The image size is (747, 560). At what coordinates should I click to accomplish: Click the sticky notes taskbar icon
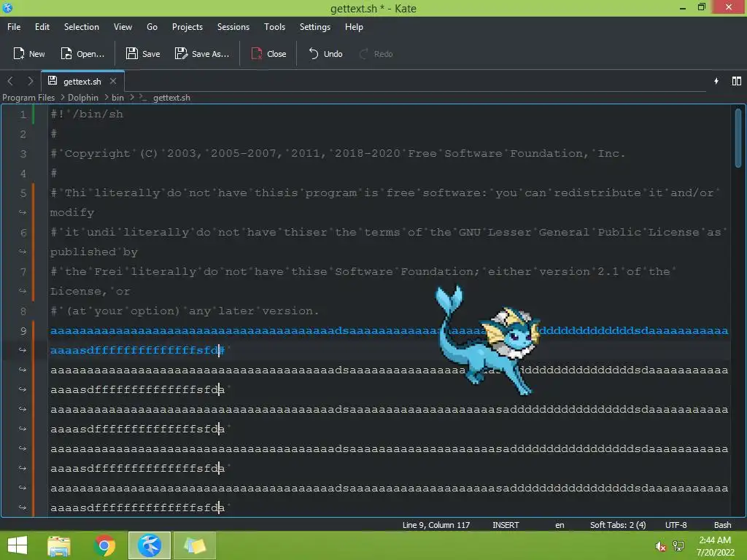coord(194,545)
